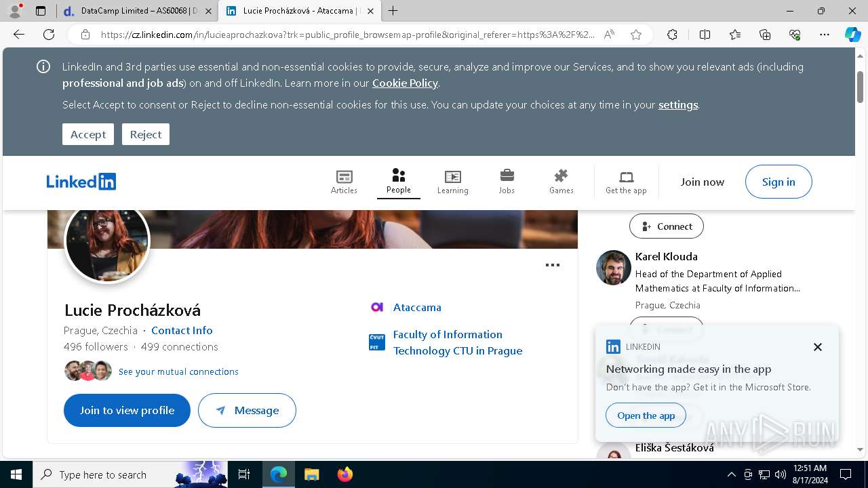Open the Jobs navigation icon

(507, 182)
